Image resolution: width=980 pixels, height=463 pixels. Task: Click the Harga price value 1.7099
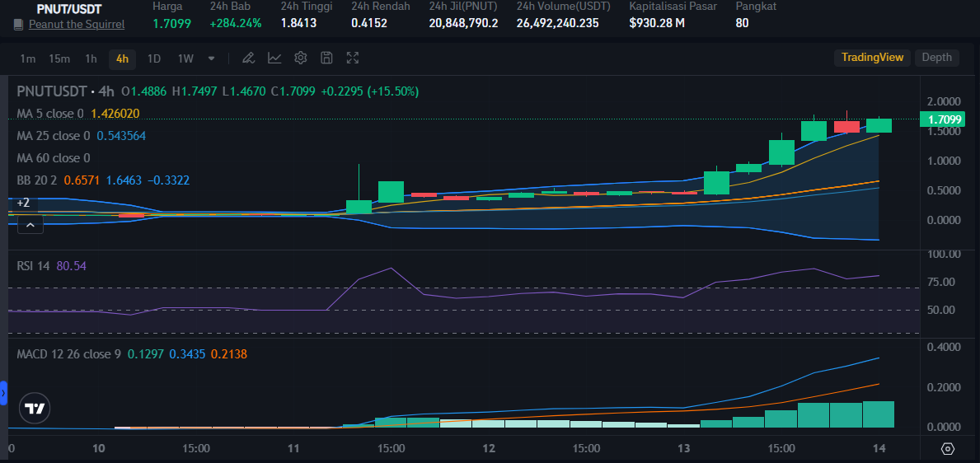point(172,23)
